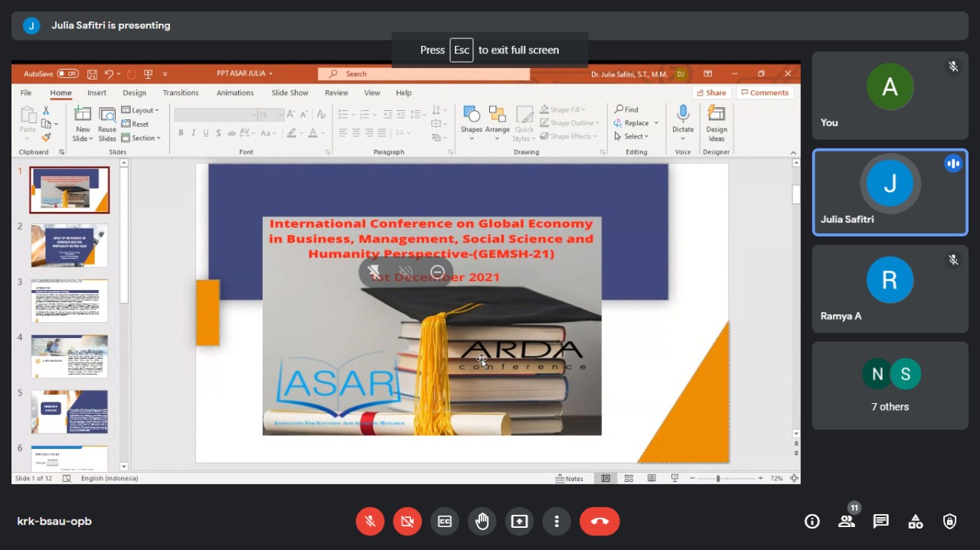Open meeting details info icon
This screenshot has height=550, width=980.
812,522
